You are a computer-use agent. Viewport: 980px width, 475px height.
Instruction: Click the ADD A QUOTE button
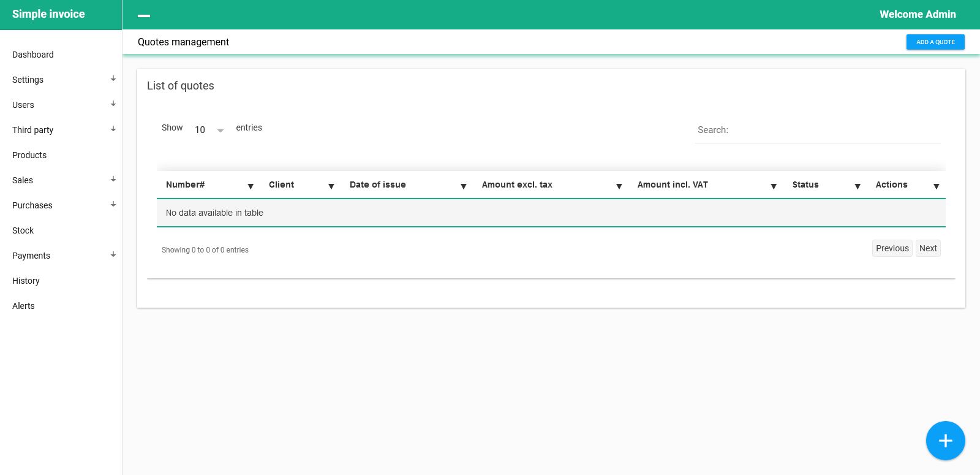point(935,42)
